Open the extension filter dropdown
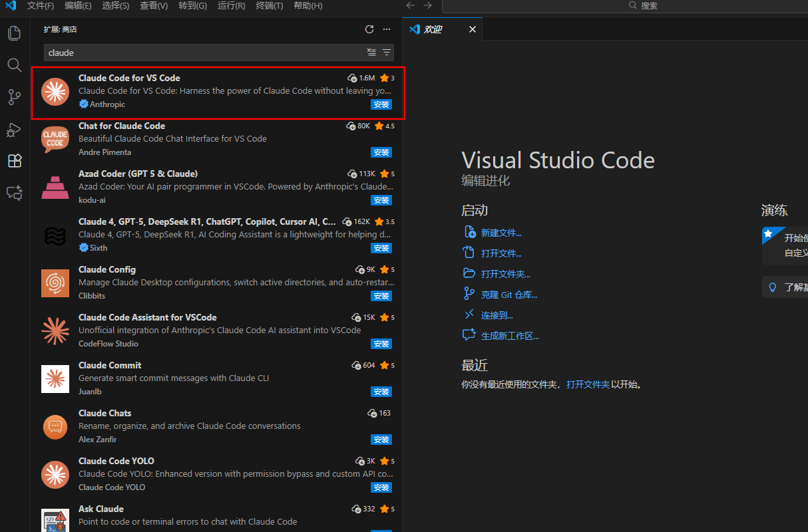The height and width of the screenshot is (532, 808). [386, 53]
